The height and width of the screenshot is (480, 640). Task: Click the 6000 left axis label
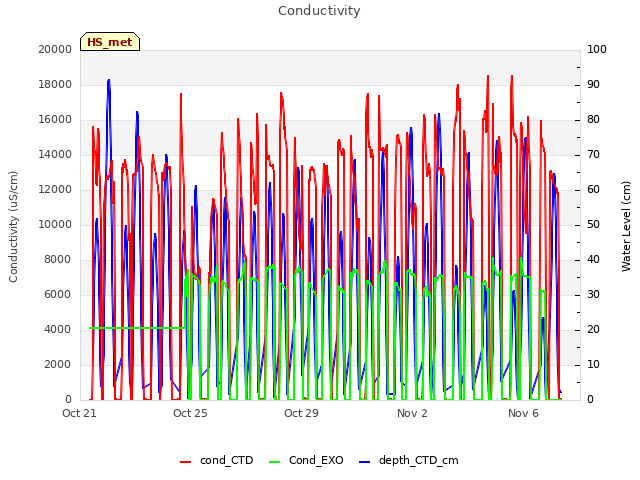coord(58,295)
